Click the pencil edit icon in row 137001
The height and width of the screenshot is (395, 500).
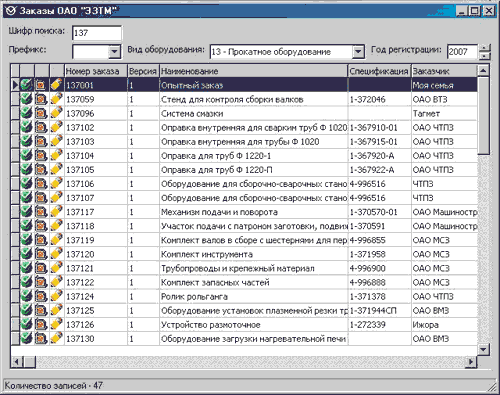point(56,85)
